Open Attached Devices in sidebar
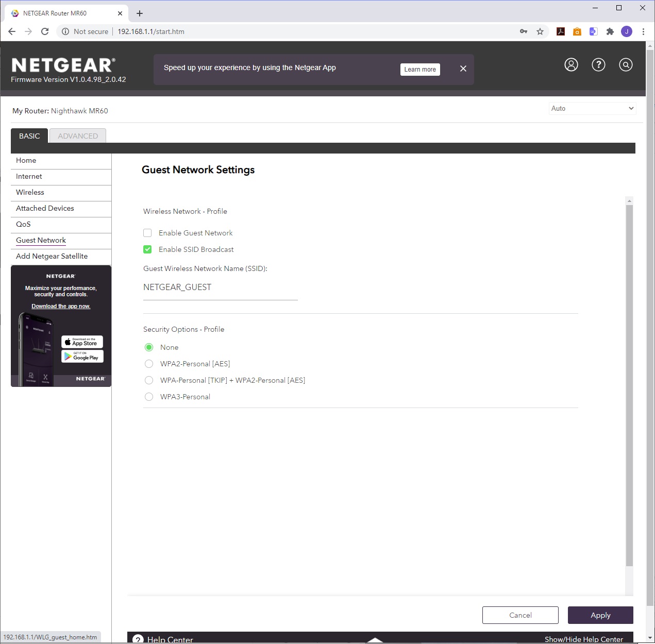 [x=61, y=209]
